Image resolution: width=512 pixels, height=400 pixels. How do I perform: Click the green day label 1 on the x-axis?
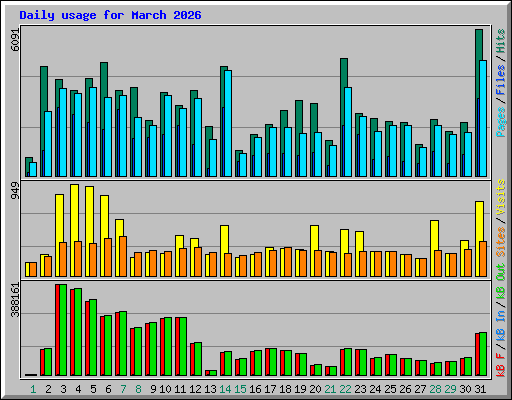(x=33, y=389)
